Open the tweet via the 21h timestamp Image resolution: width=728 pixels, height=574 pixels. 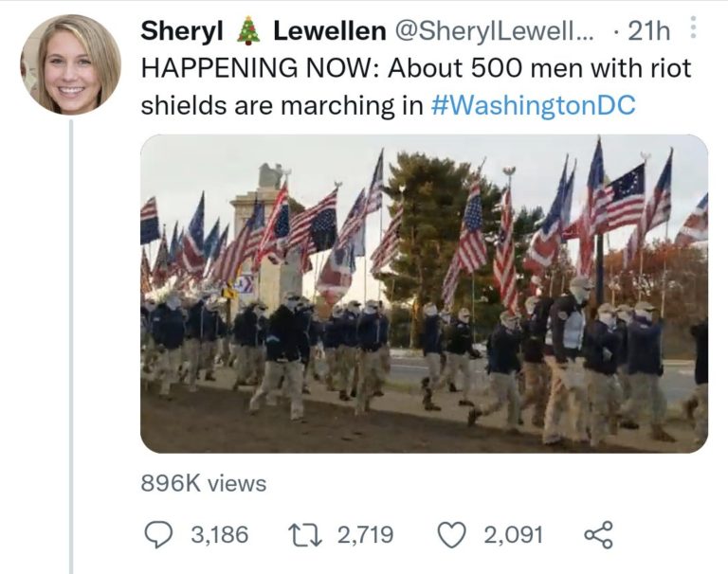click(648, 31)
